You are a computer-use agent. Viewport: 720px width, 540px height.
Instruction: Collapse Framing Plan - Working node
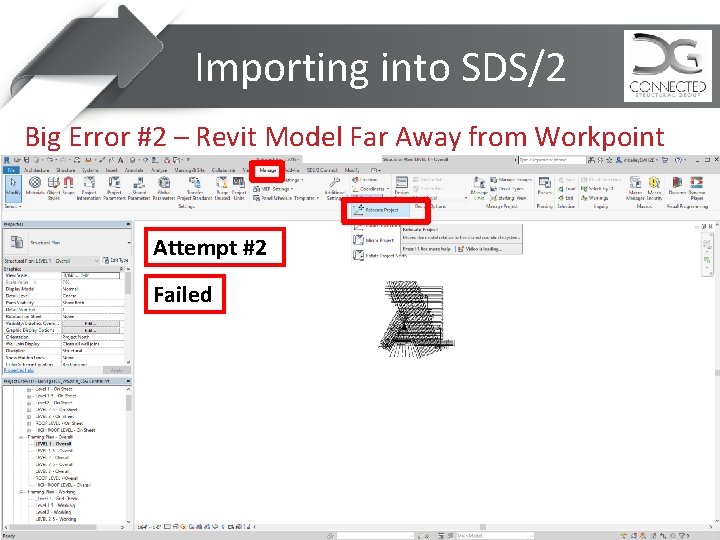[x=21, y=492]
